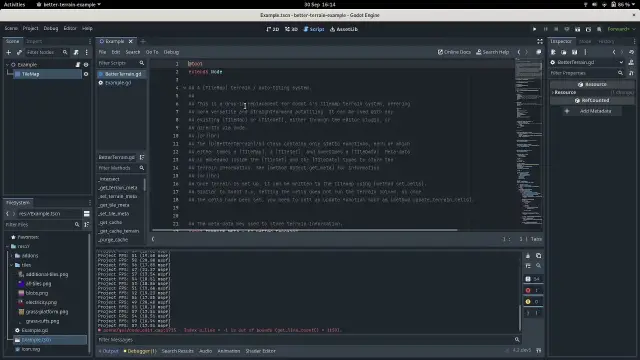Load existing resource in Inspector
This screenshot has width=640, height=360.
click(x=564, y=52)
